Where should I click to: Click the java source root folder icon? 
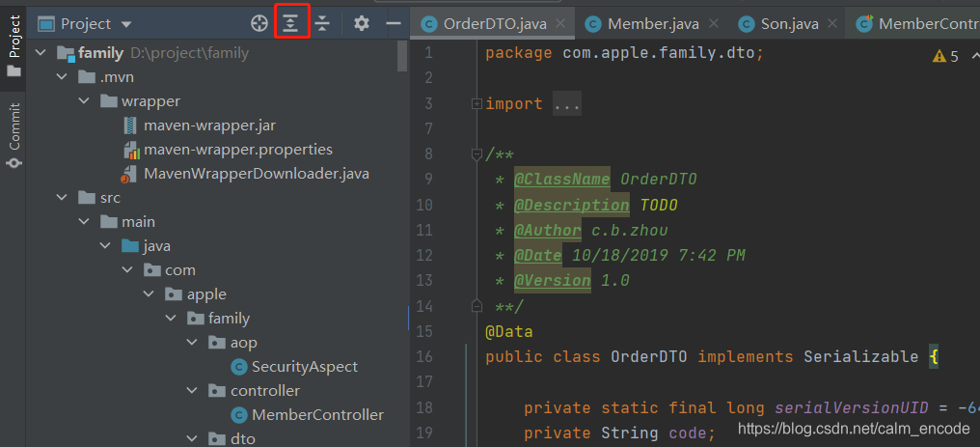point(130,245)
